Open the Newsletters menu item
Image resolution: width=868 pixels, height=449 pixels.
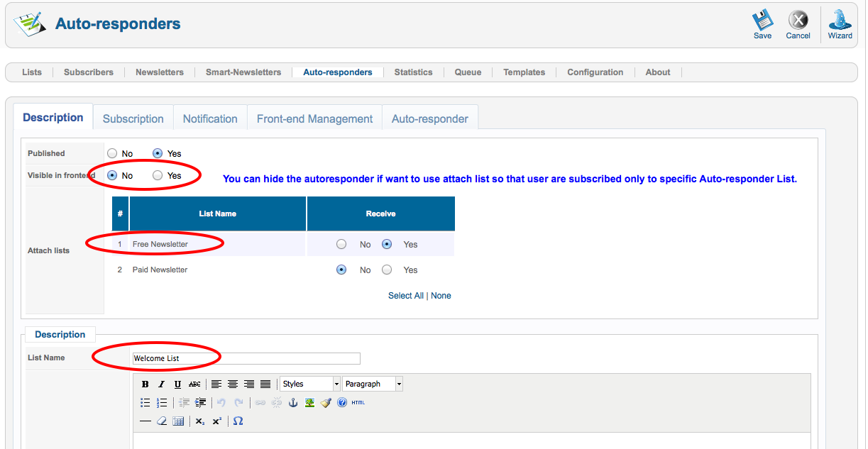coord(160,72)
